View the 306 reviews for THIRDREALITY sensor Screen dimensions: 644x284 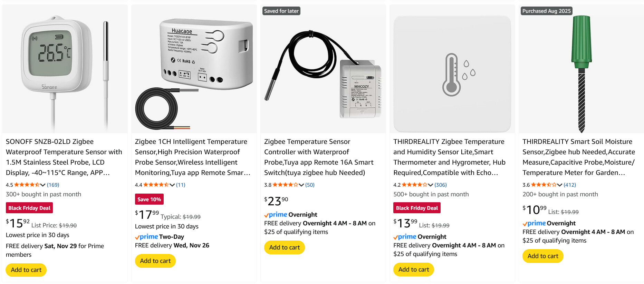(441, 185)
